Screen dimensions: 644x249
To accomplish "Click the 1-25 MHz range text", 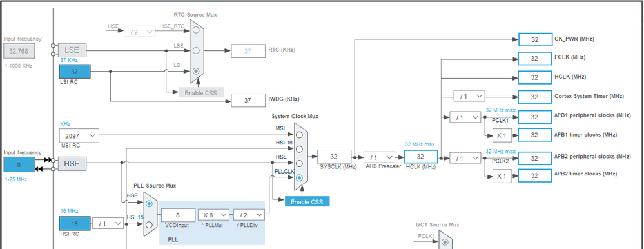I will (16, 179).
